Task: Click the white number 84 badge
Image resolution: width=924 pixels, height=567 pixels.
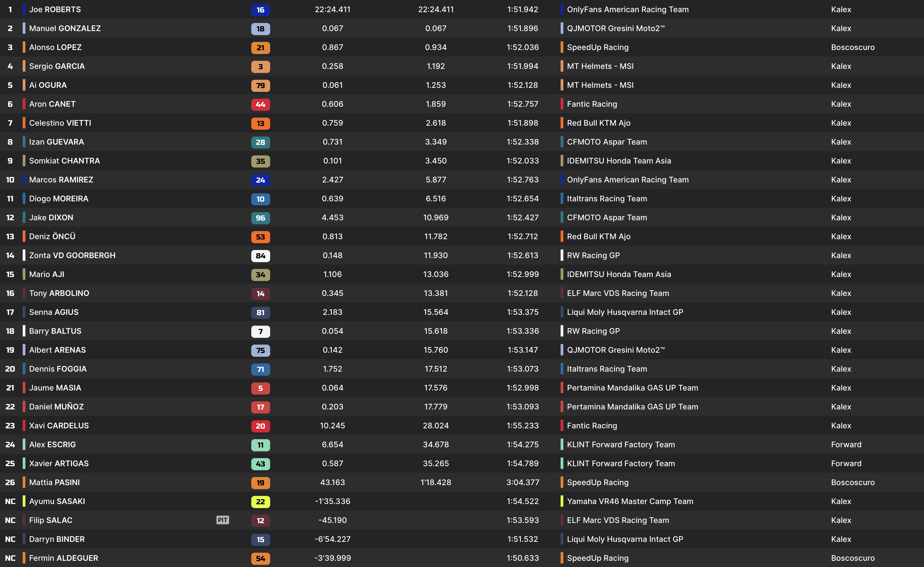Action: 260,256
